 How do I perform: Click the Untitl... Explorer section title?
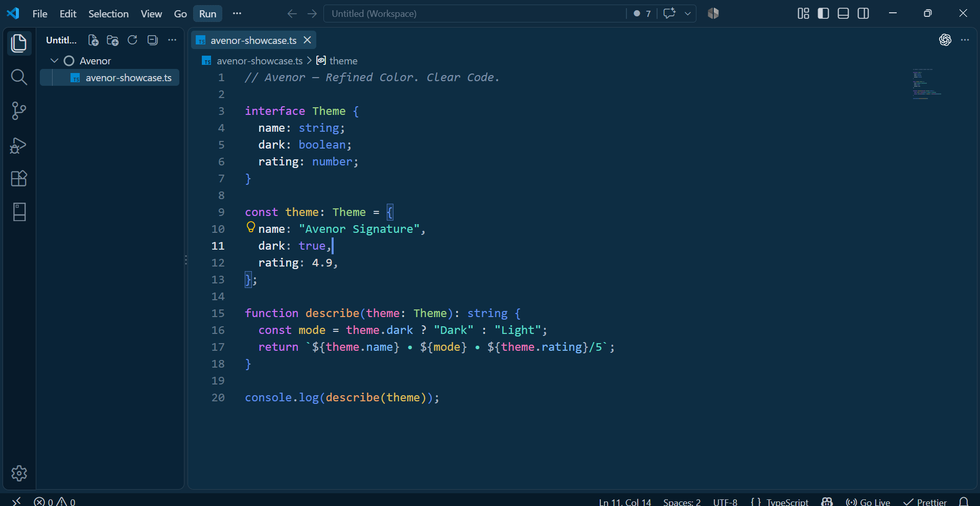[61, 40]
